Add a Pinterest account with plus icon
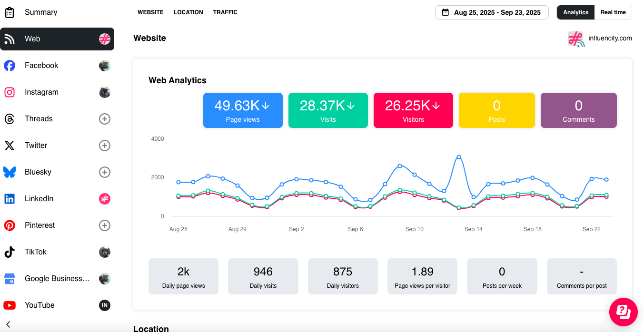The image size is (644, 332). [x=105, y=225]
